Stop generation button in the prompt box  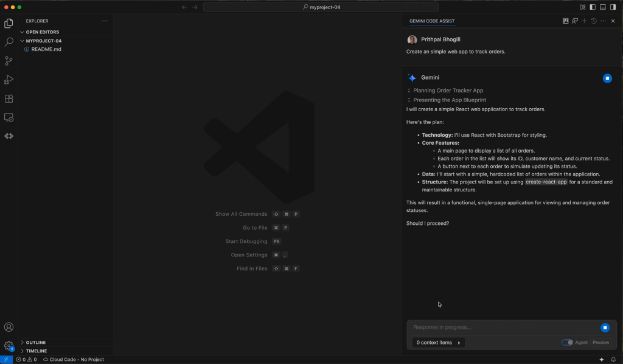tap(605, 328)
